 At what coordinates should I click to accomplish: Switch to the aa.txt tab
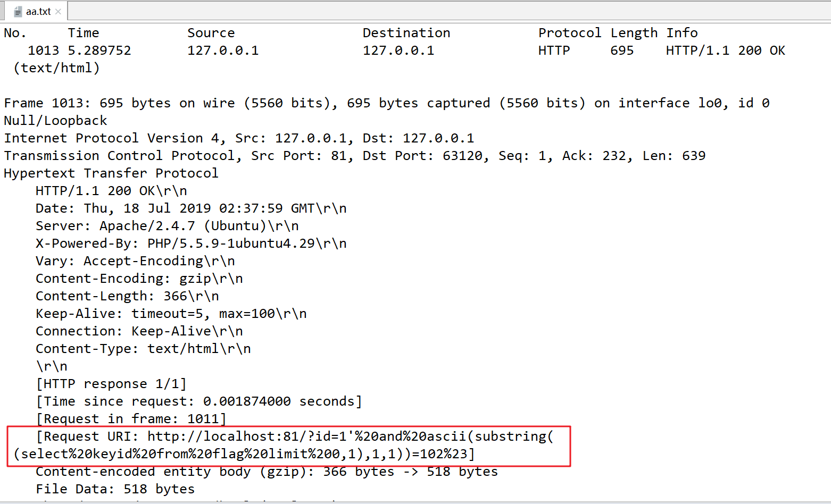pyautogui.click(x=37, y=10)
